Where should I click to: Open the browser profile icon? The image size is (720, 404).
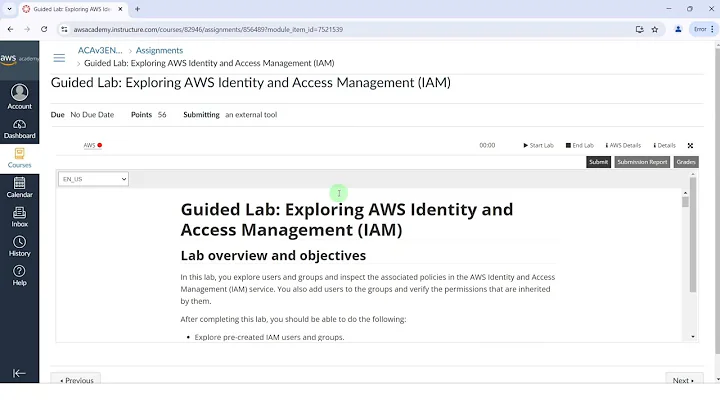[678, 29]
